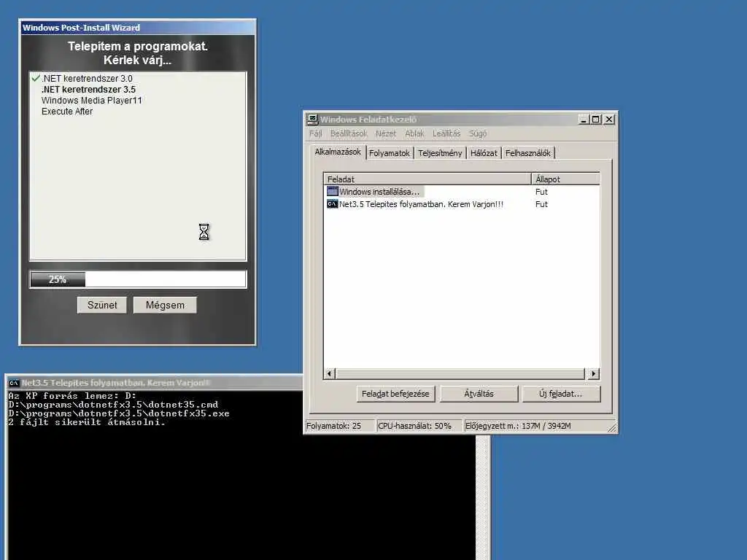Switch to the Hálózat tab
The image size is (747, 560).
[484, 153]
